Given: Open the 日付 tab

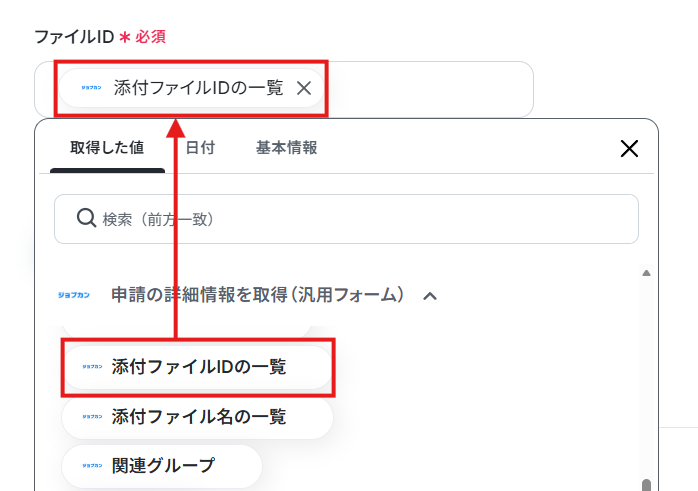Looking at the screenshot, I should coord(200,148).
